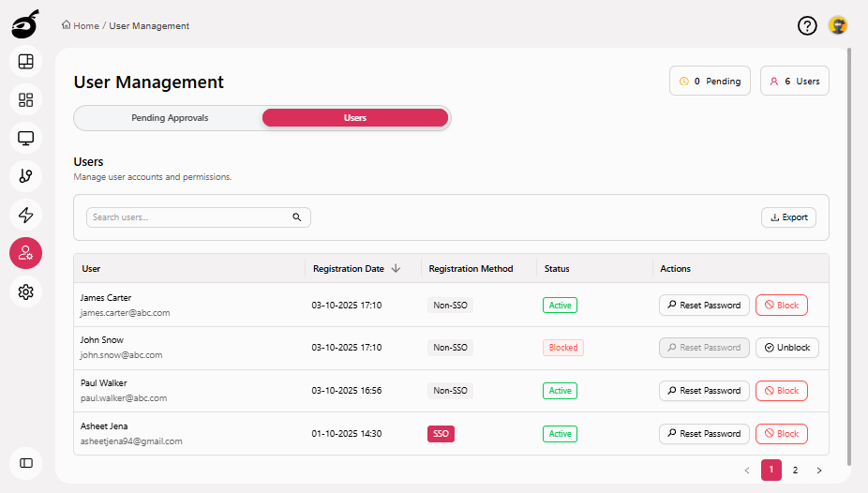Click Non-SSO badge for John Snow

(x=450, y=348)
